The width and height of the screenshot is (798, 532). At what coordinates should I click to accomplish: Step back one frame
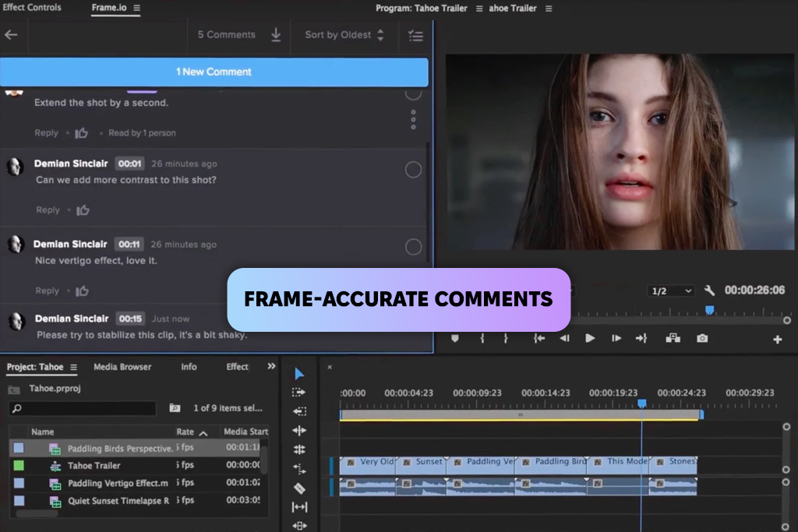(564, 338)
